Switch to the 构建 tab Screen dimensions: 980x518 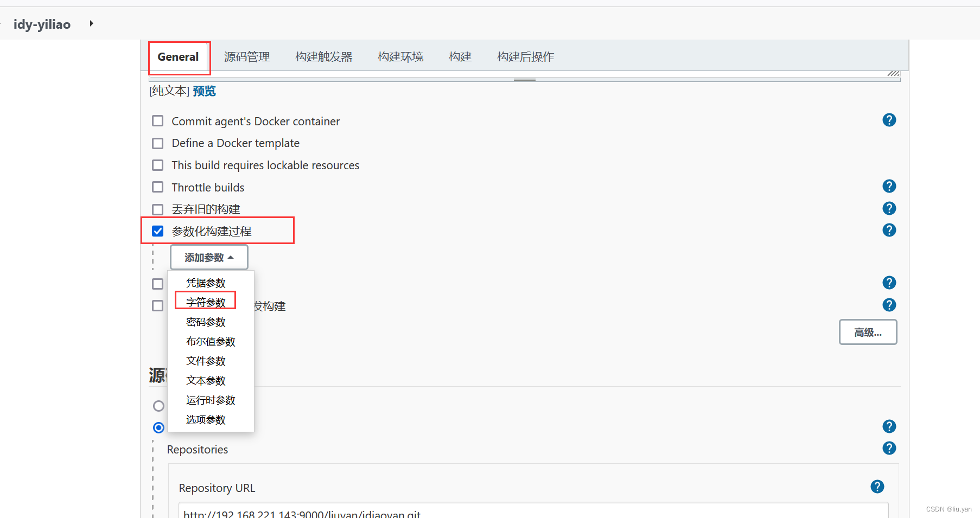[460, 57]
